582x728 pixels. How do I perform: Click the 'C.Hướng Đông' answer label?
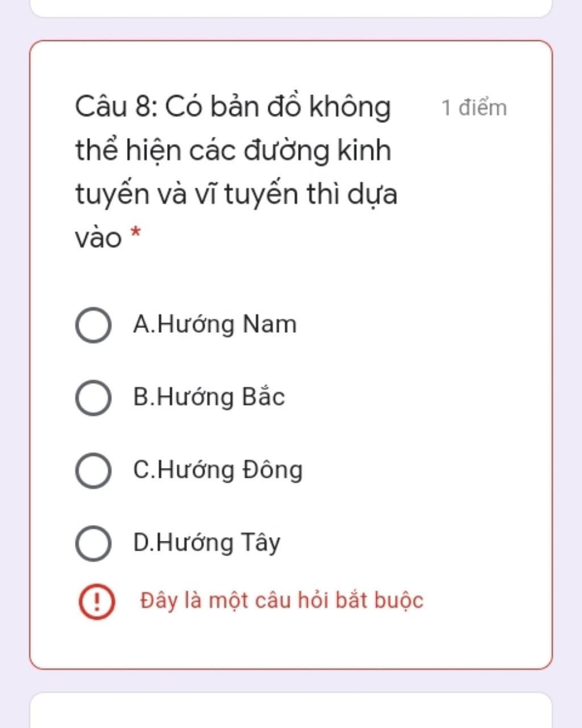(218, 470)
